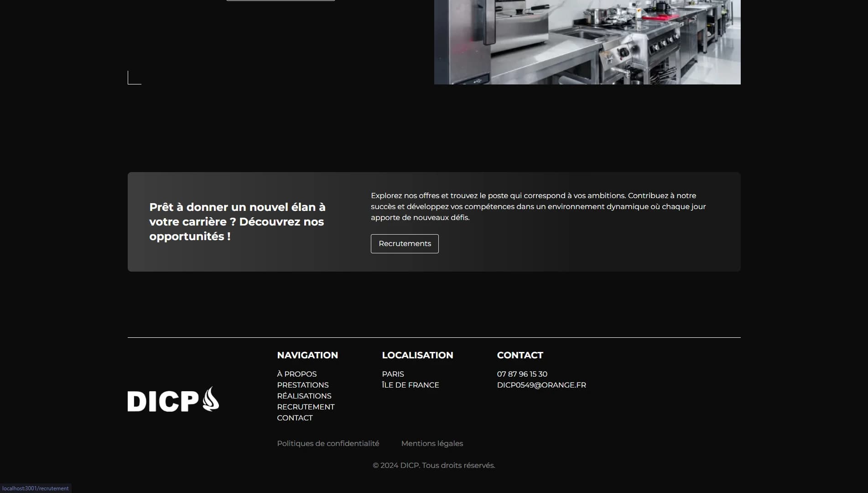
Task: Click the 2024 DICP copyright notice
Action: point(433,465)
